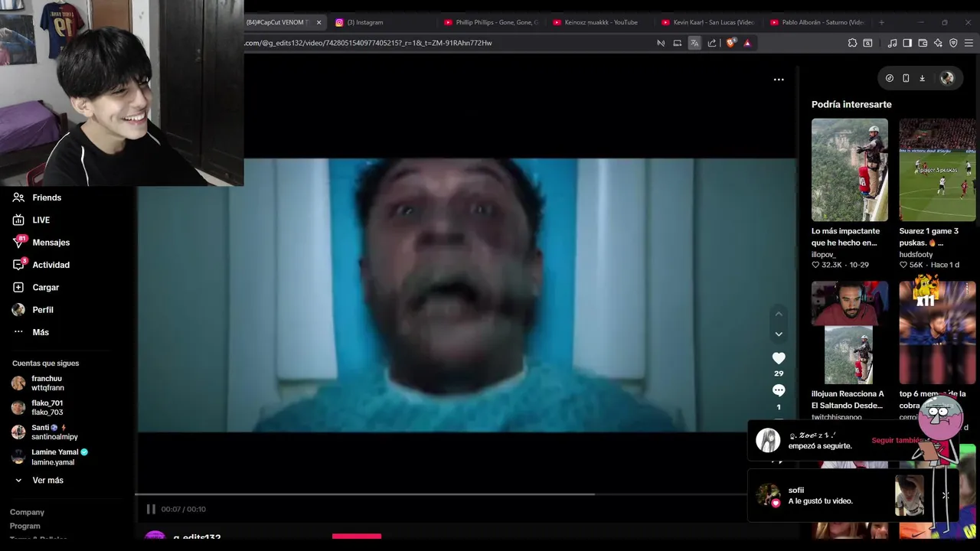
Task: Open the browser hamburger menu
Action: point(969,43)
